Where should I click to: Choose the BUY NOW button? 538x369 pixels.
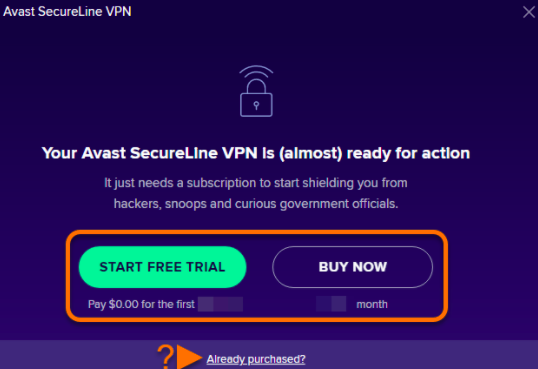point(352,267)
